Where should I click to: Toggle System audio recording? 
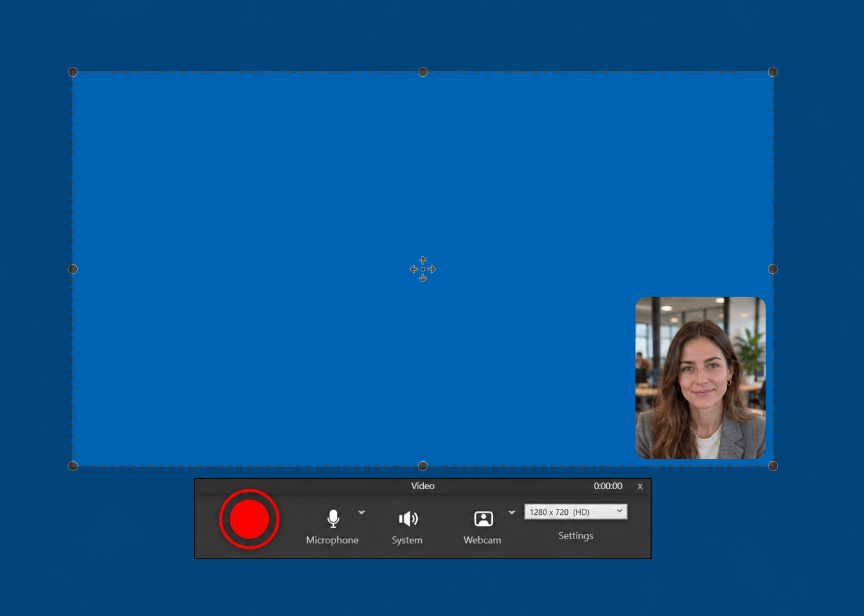coord(407,528)
